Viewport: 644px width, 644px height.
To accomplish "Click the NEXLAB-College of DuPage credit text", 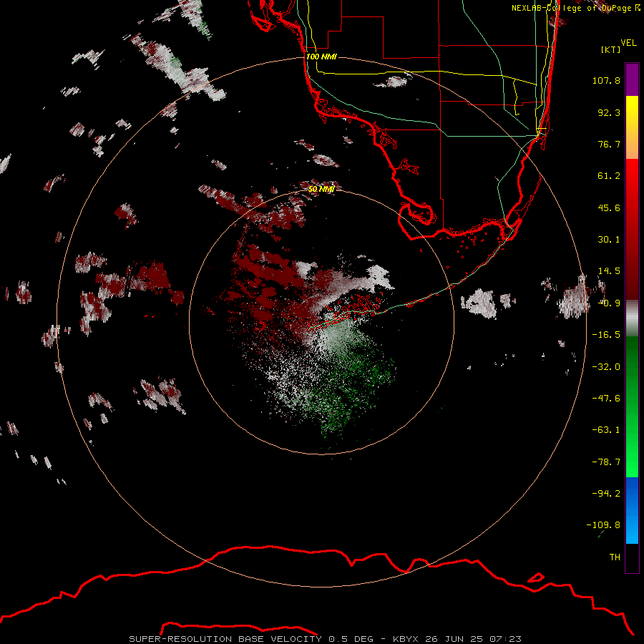I will 576,8.
